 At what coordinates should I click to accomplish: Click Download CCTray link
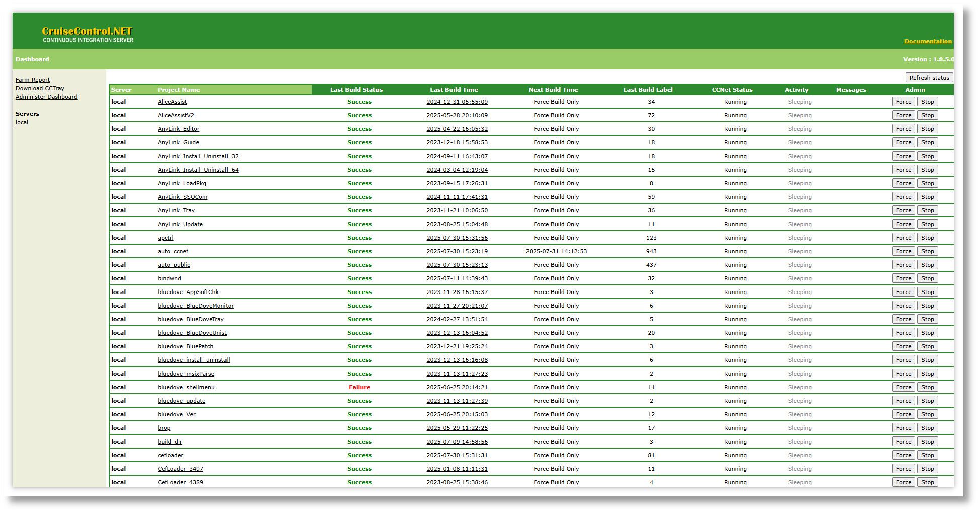(x=40, y=88)
